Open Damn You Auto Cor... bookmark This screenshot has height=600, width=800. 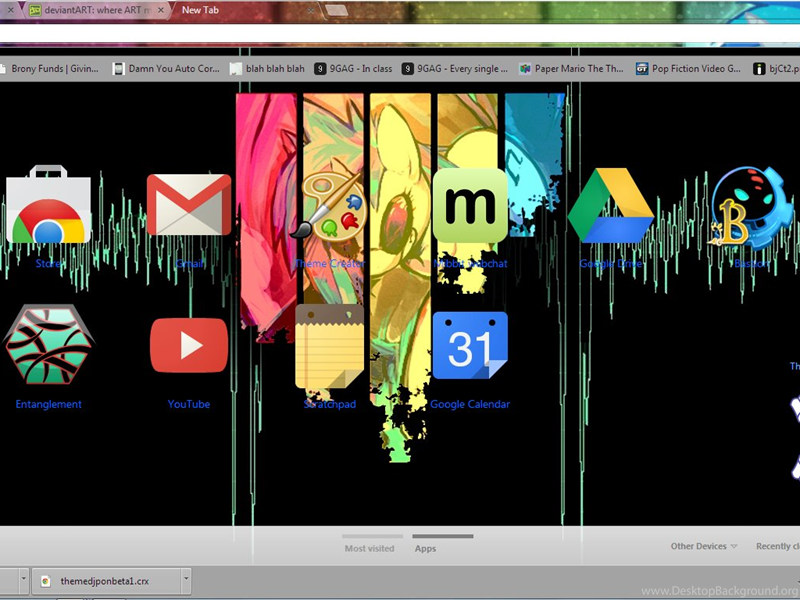coord(166,68)
